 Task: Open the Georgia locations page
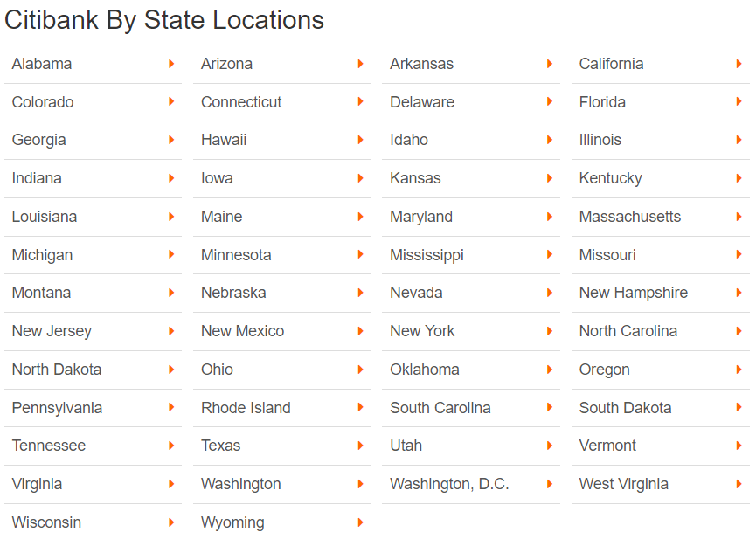click(36, 140)
